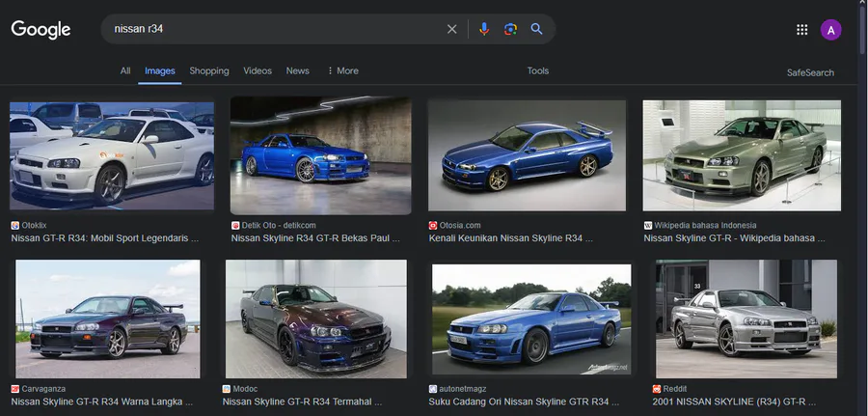Open dark purple Skyline Carvaganza image
Viewport: 868px width, 416px height.
(108, 319)
